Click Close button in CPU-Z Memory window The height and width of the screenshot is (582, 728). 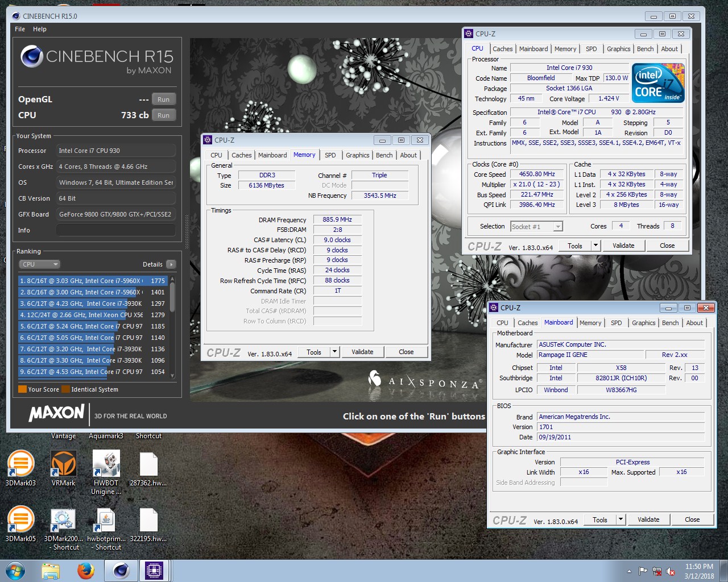(x=406, y=352)
